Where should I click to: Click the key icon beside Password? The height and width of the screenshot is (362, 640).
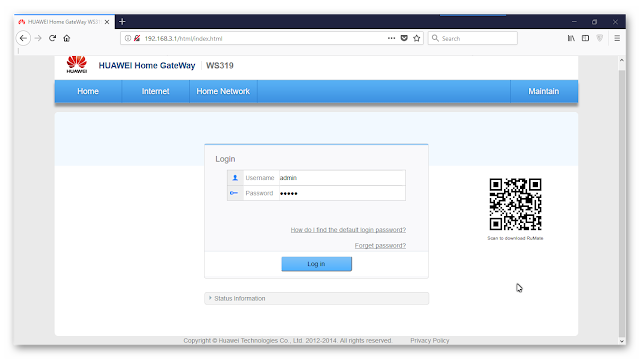pos(234,193)
